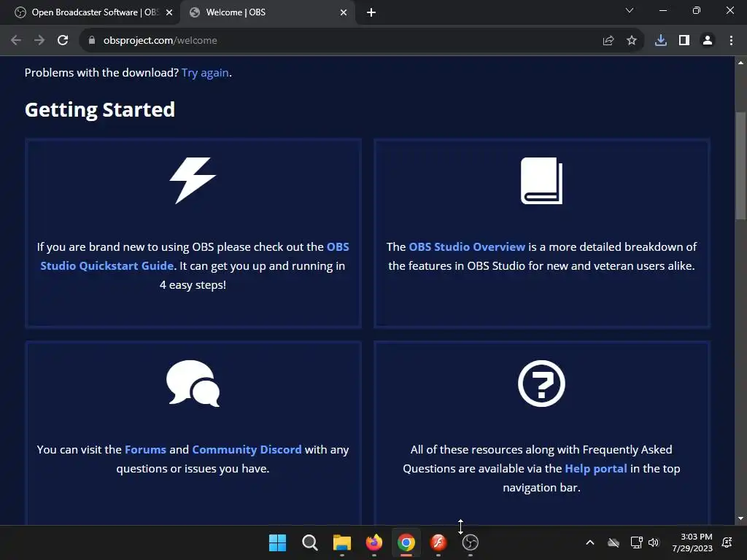The height and width of the screenshot is (560, 747).
Task: Open the volume tray icon
Action: point(654,542)
